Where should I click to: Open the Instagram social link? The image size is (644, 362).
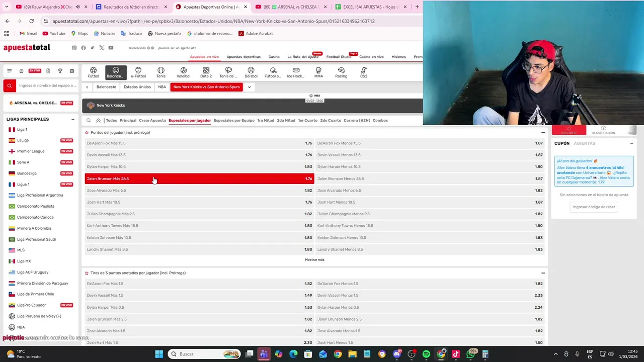[x=74, y=48]
